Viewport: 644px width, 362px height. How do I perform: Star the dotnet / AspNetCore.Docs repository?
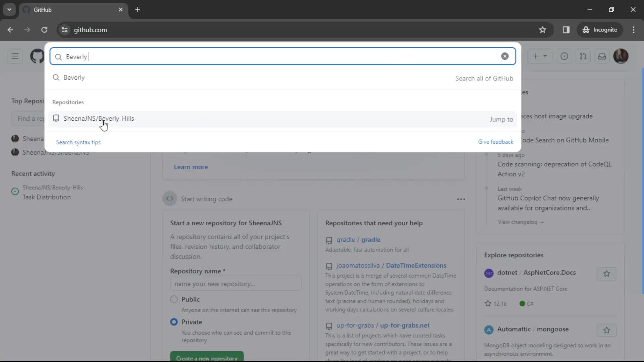point(606,274)
